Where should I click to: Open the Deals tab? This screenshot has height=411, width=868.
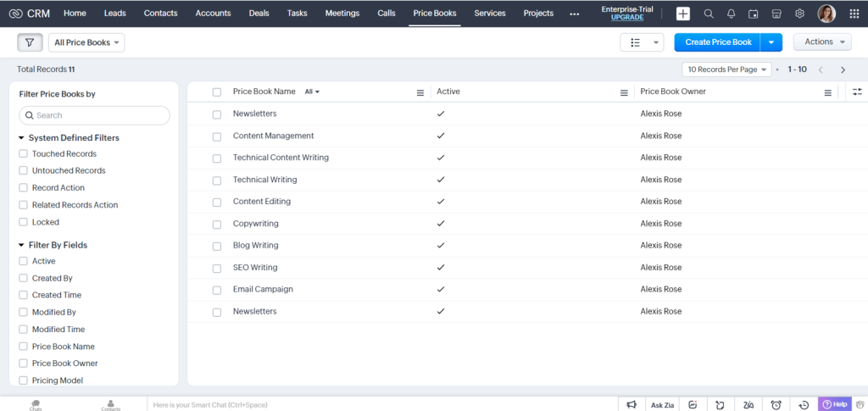click(x=259, y=14)
